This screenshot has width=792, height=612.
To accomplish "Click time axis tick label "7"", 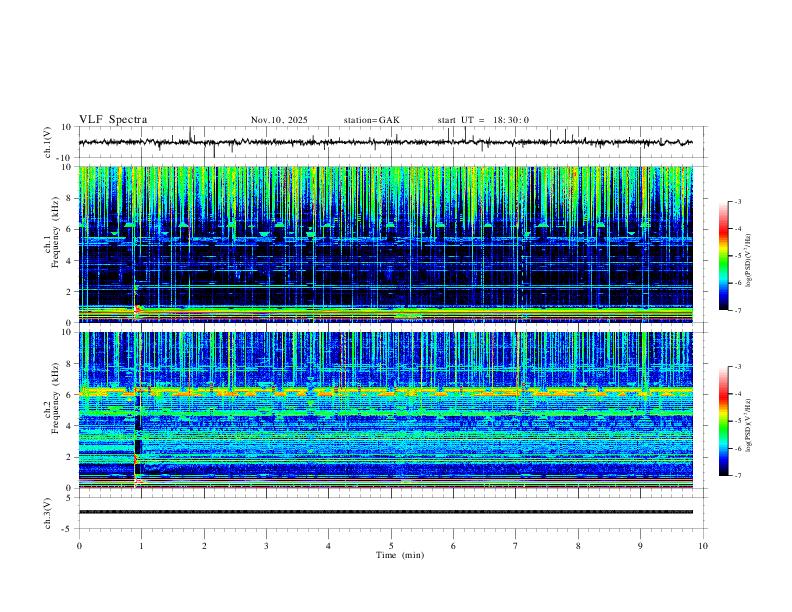I will [x=516, y=546].
